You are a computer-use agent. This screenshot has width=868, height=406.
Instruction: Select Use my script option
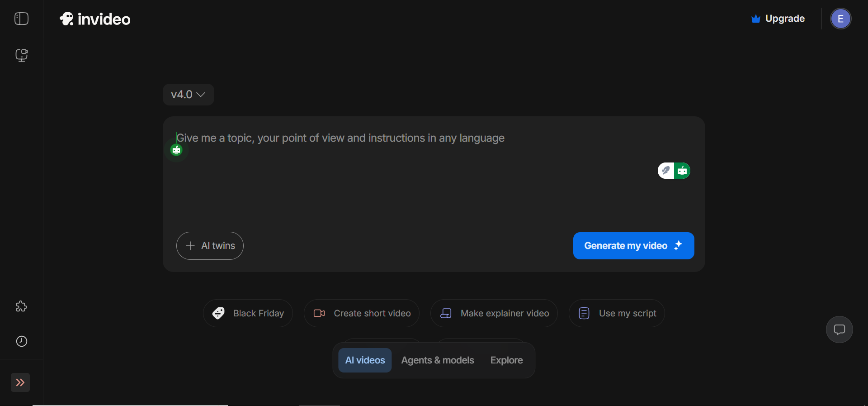(x=617, y=313)
